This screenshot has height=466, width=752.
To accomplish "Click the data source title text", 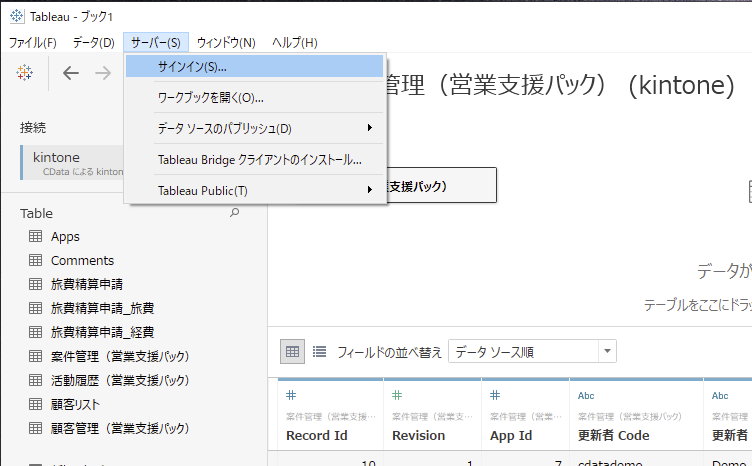I will [x=561, y=85].
